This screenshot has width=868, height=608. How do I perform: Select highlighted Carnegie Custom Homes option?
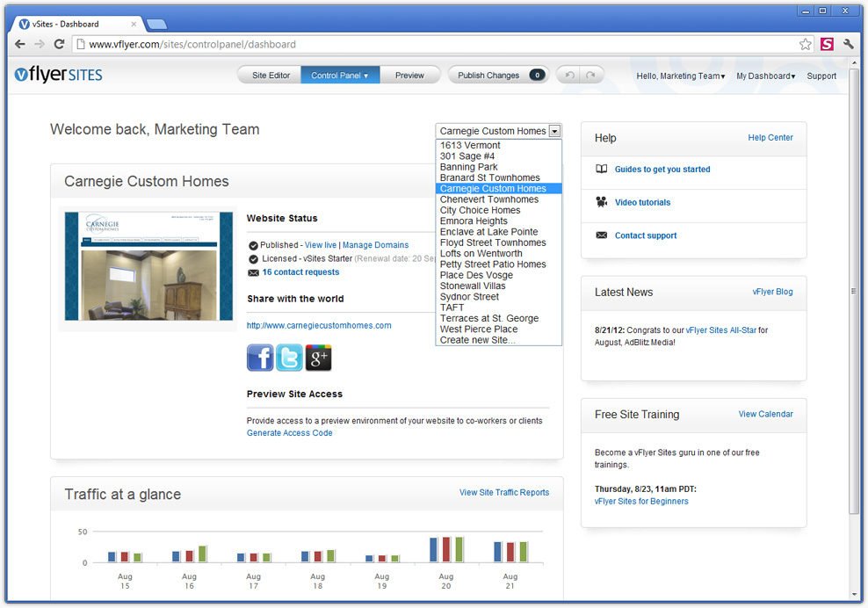498,188
